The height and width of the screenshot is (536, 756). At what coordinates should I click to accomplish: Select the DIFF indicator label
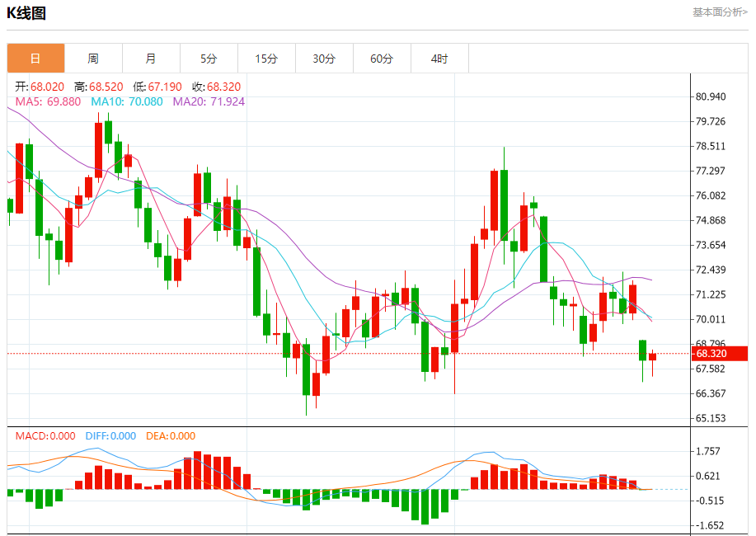(x=110, y=436)
